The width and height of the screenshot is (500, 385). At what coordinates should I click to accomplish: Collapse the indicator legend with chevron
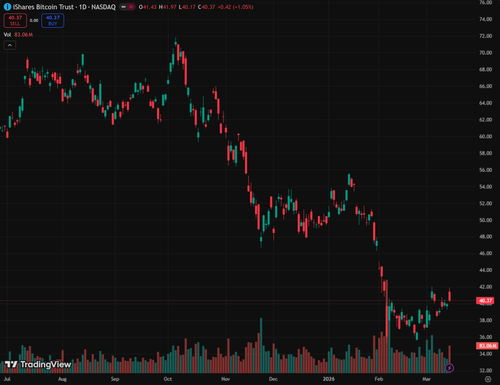coord(10,45)
